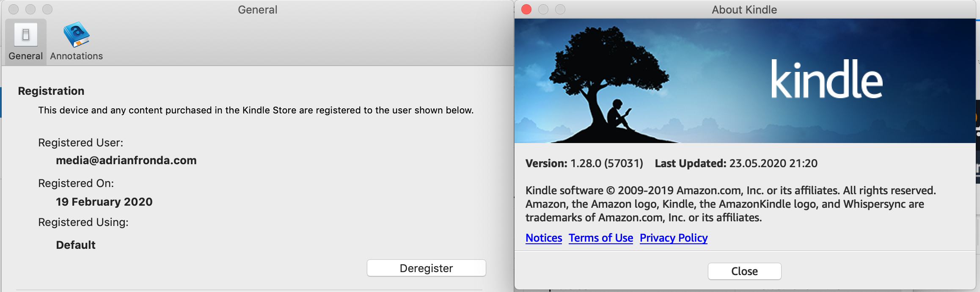Click the Registered Using label
Viewport: 980px width, 292px height.
click(83, 222)
